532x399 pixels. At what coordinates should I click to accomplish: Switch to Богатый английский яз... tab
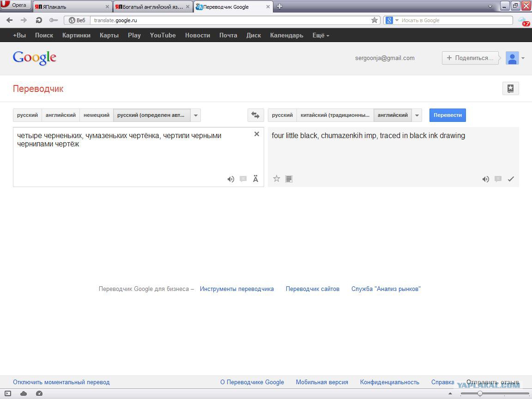(153, 6)
